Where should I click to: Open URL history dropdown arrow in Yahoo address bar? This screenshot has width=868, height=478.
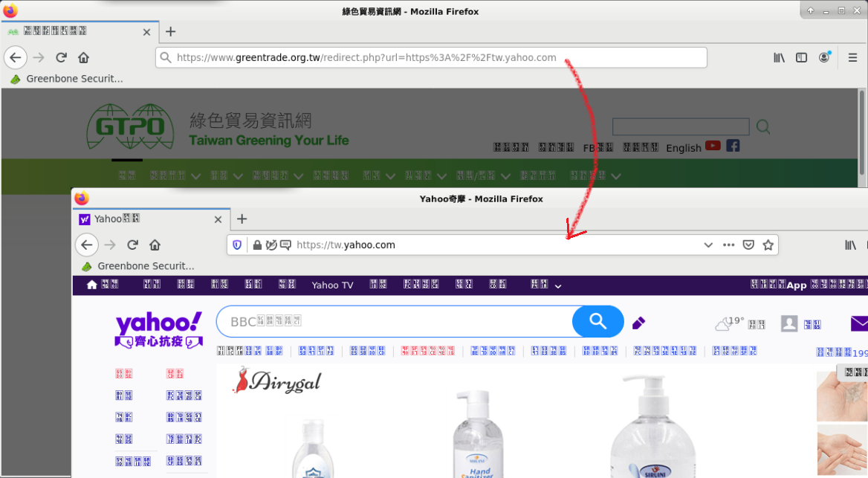pos(708,245)
